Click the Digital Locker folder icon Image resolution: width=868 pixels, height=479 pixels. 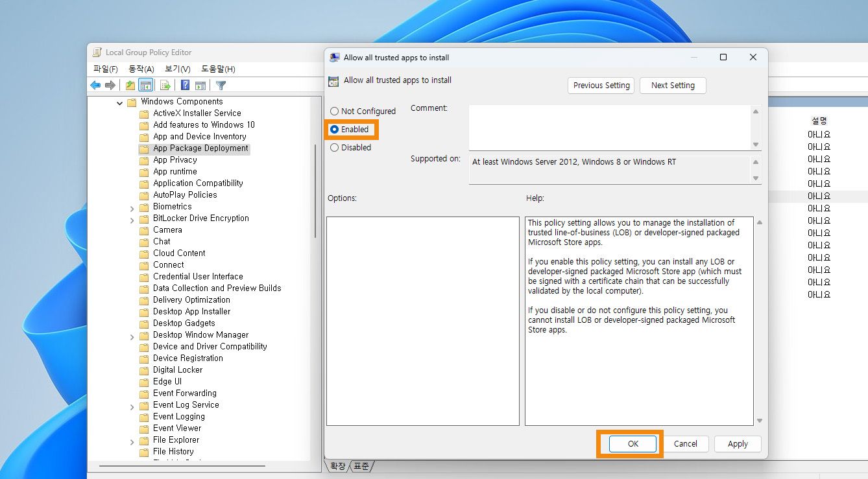click(x=144, y=370)
